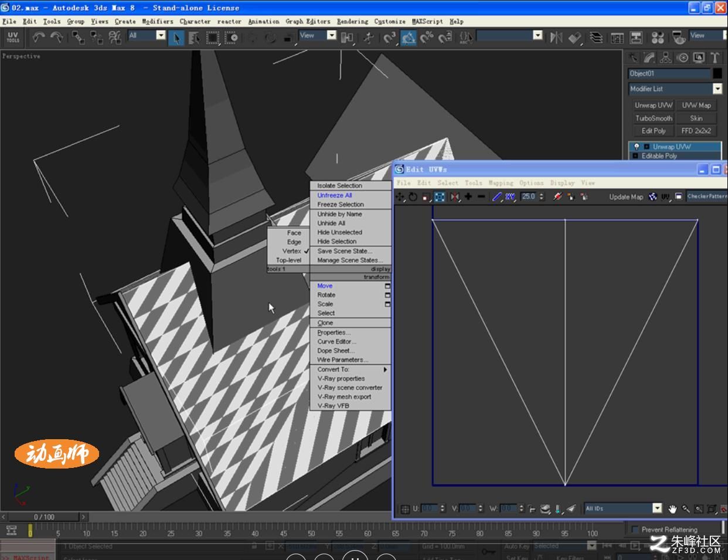The image size is (728, 560).
Task: Toggle the Show Map icon in Edit UVWs
Action: (x=653, y=197)
